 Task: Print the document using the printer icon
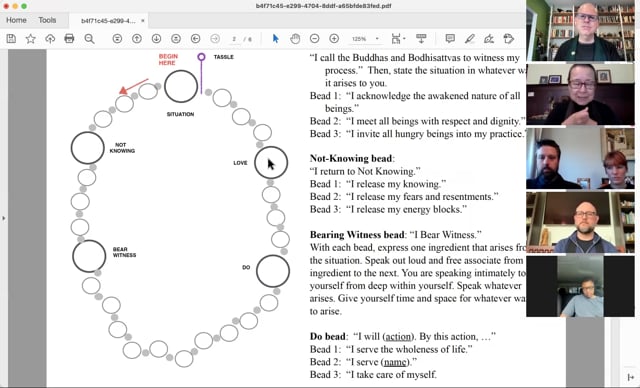coord(69,39)
